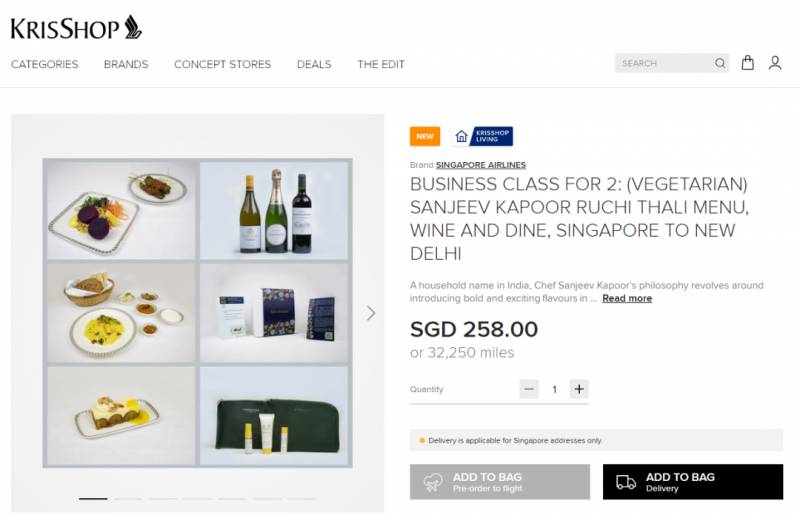Open the shopping bag icon
800x515 pixels.
(748, 63)
